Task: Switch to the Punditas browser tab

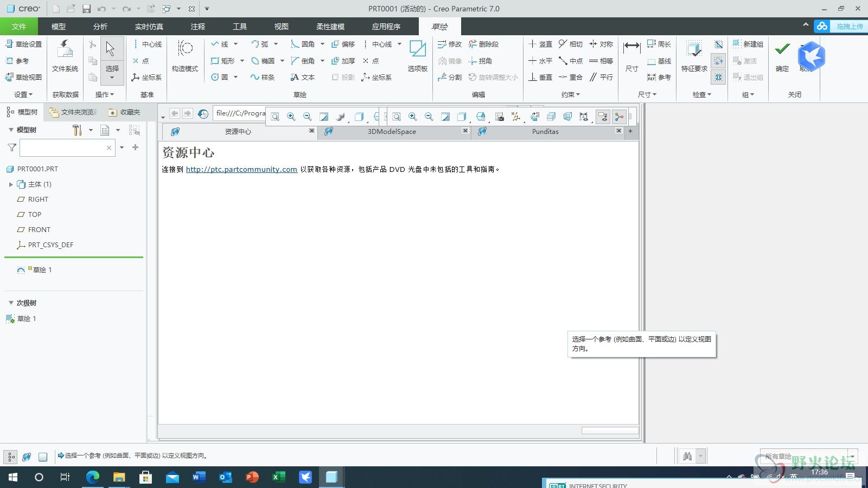Action: pos(545,131)
